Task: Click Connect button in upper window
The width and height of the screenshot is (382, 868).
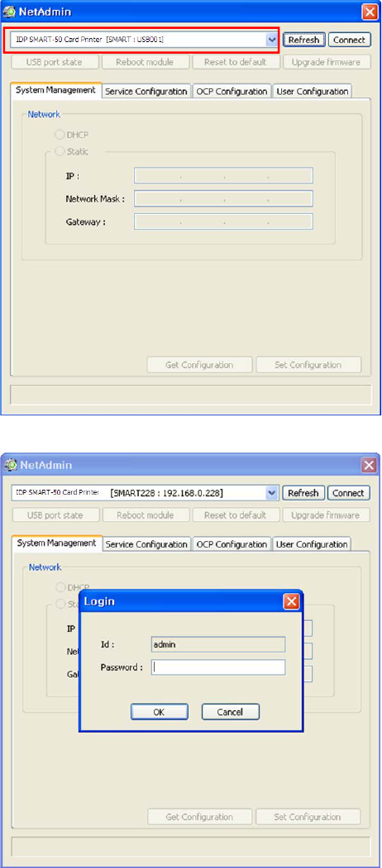Action: click(349, 40)
